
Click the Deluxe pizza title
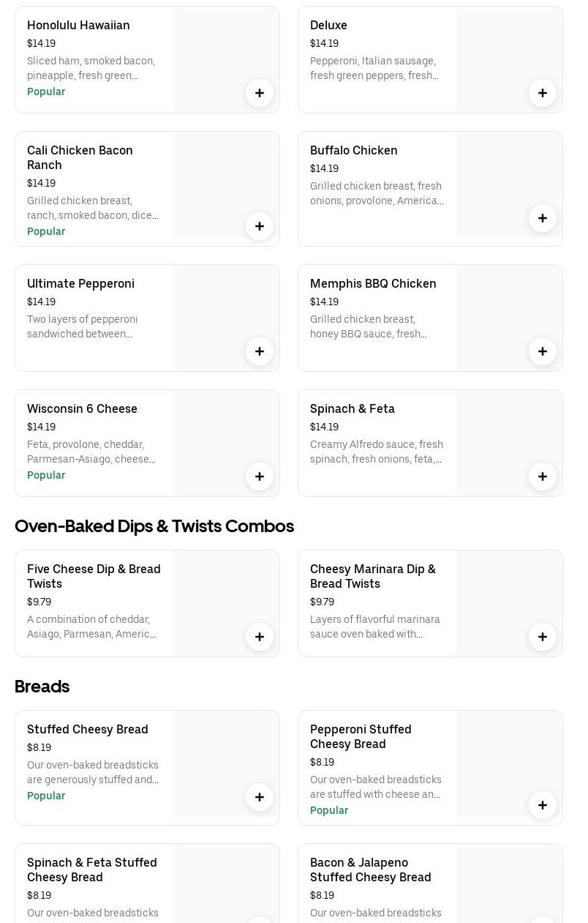pyautogui.click(x=328, y=25)
